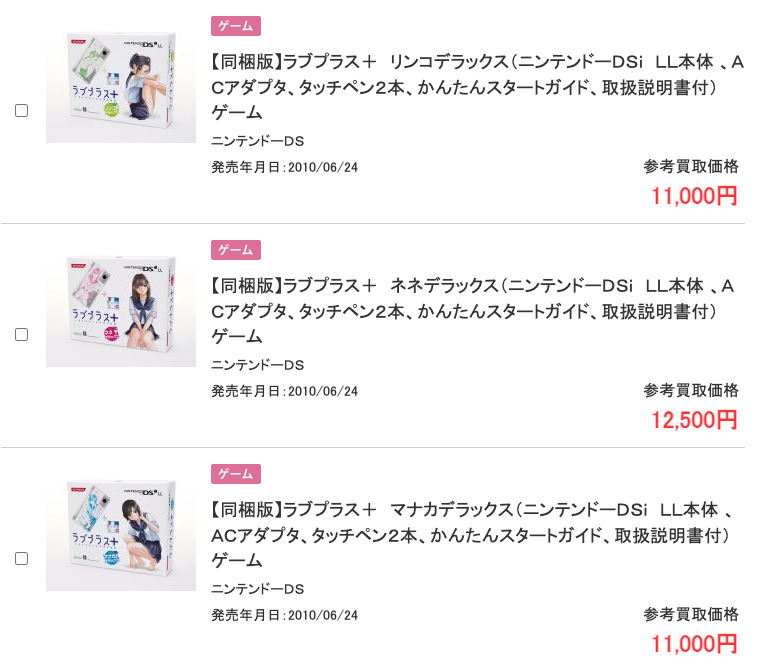
Task: Click ニンテンドーDS under the リンコデラックス listing
Action: tap(258, 141)
